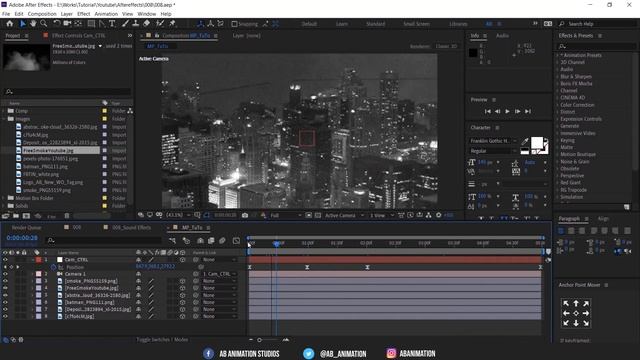Select the Roto Brush tool
This screenshot has width=640, height=360.
click(x=160, y=24)
